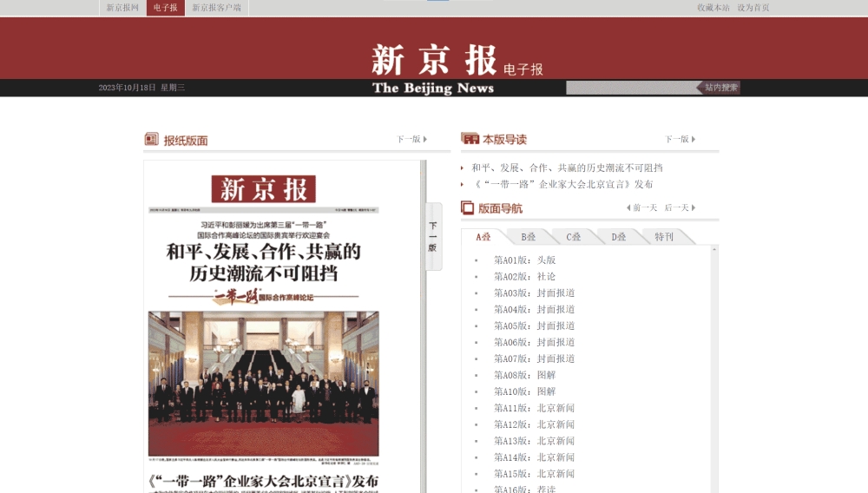Viewport: 868px width, 493px height.
Task: Open article 《“一带一路”企业家大会北京宣言》发布 link
Action: (562, 184)
